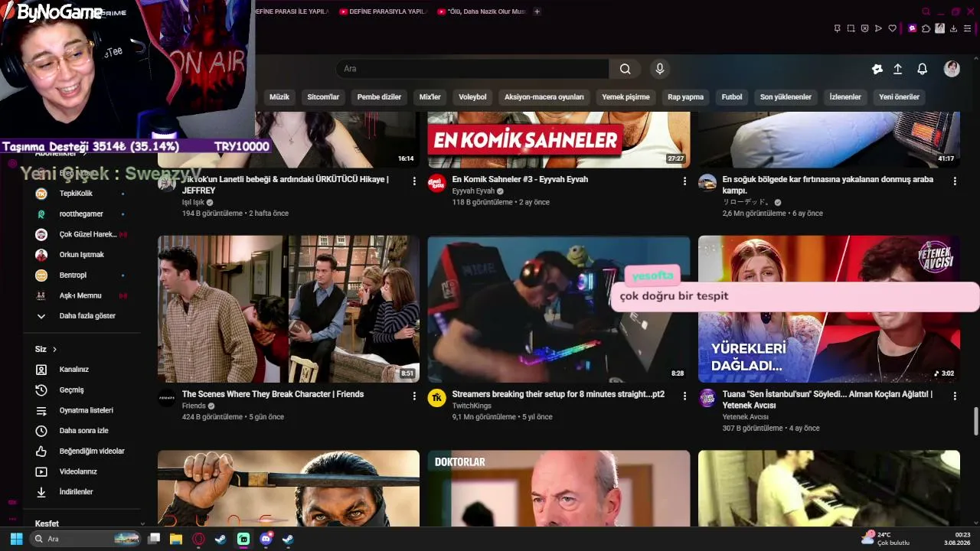
Task: Select the Futbol filter chip
Action: pyautogui.click(x=732, y=97)
